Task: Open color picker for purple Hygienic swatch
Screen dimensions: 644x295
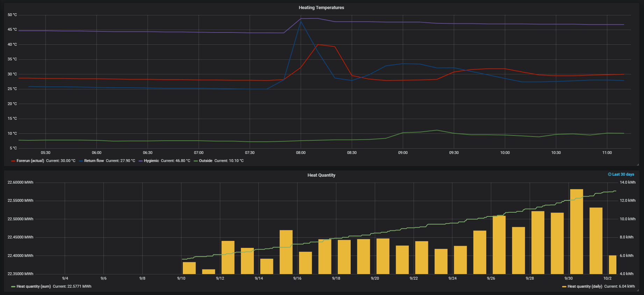Action: coord(141,161)
